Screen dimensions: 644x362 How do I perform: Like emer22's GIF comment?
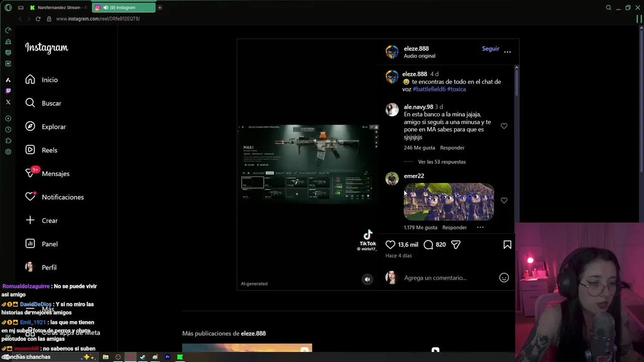pos(504,200)
